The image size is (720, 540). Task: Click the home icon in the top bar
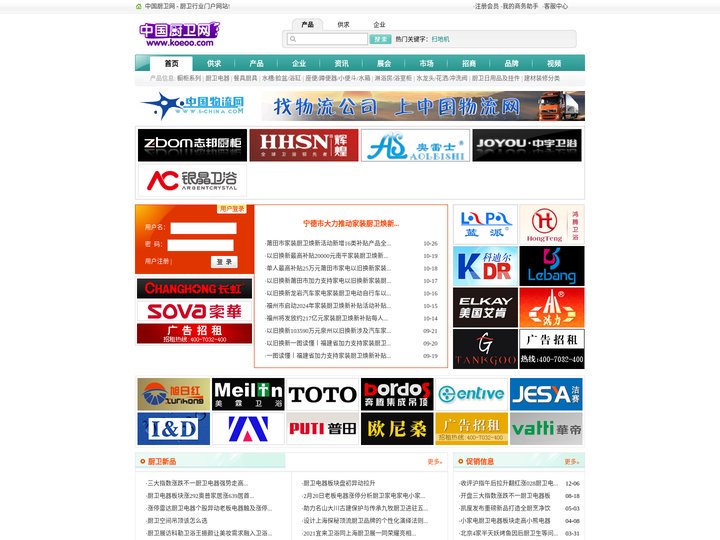click(139, 6)
